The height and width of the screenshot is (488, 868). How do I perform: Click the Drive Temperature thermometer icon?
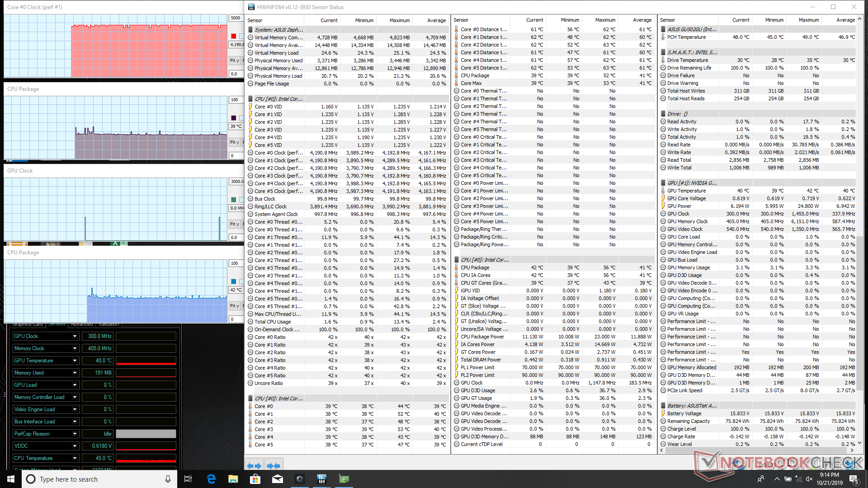pyautogui.click(x=663, y=60)
